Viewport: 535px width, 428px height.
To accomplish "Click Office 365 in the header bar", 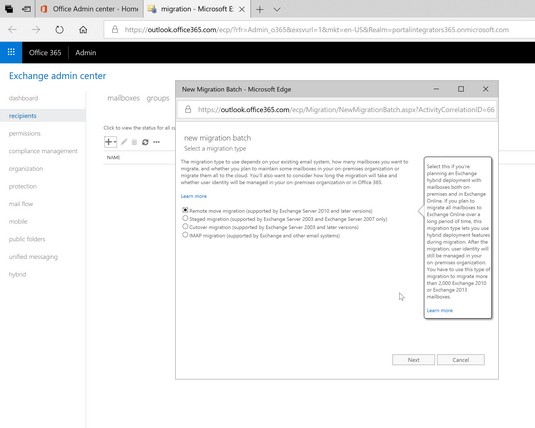I will pos(45,53).
